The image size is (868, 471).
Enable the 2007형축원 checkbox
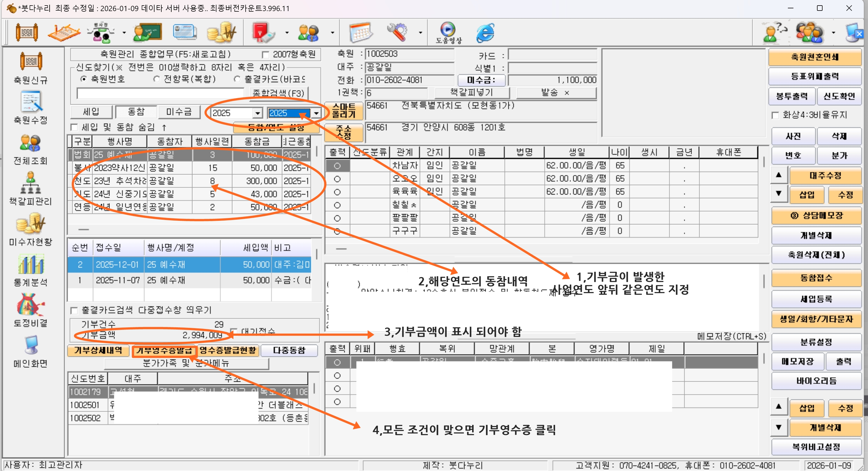266,55
